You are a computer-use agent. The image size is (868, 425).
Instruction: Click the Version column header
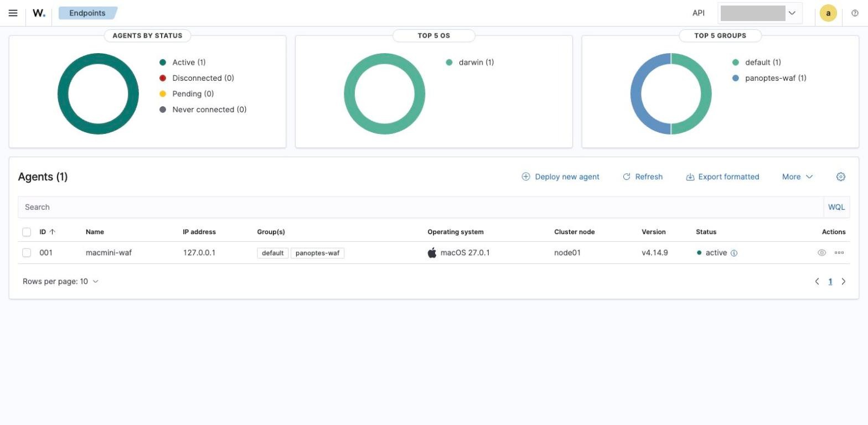click(x=654, y=232)
